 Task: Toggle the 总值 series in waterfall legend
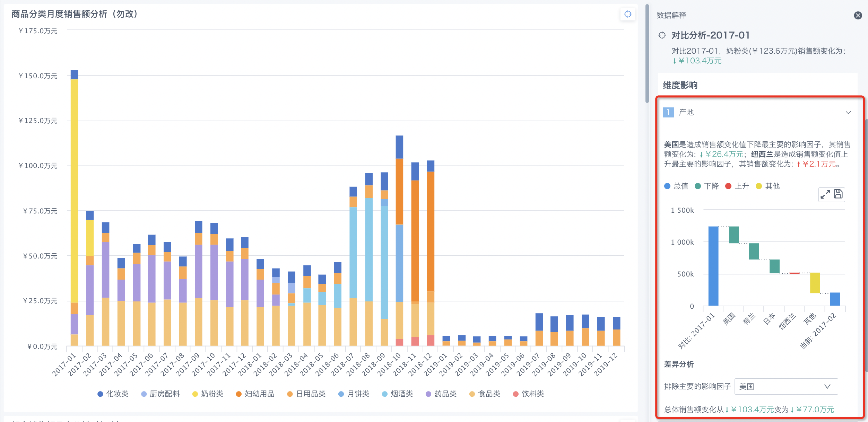(676, 186)
